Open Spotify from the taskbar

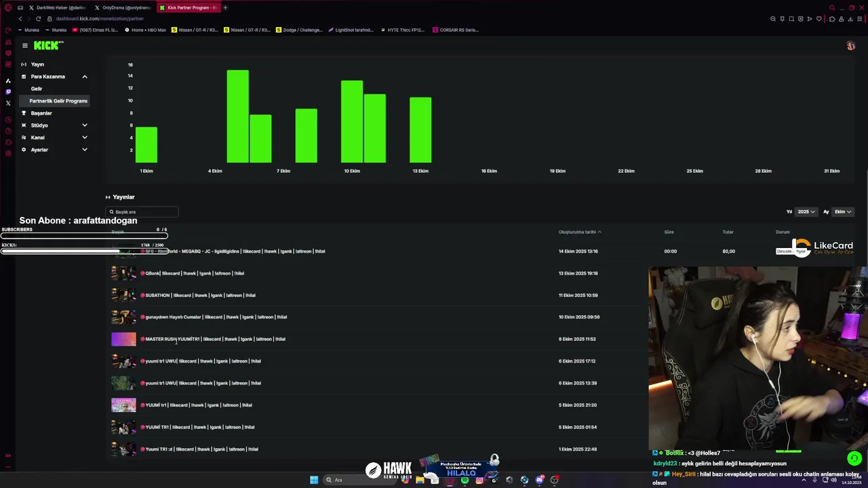[x=465, y=480]
